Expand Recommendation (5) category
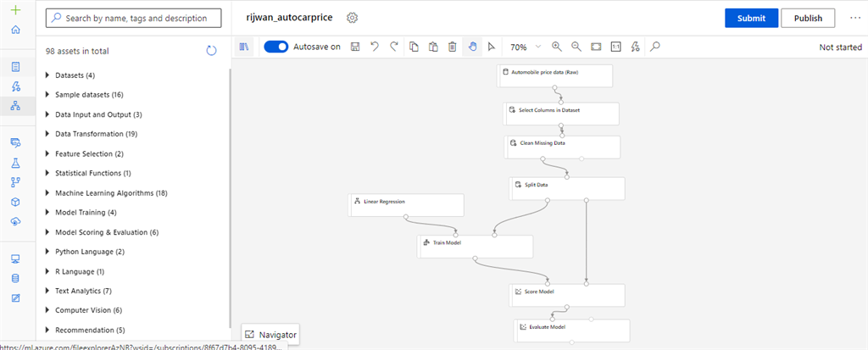The image size is (868, 350). coord(47,330)
